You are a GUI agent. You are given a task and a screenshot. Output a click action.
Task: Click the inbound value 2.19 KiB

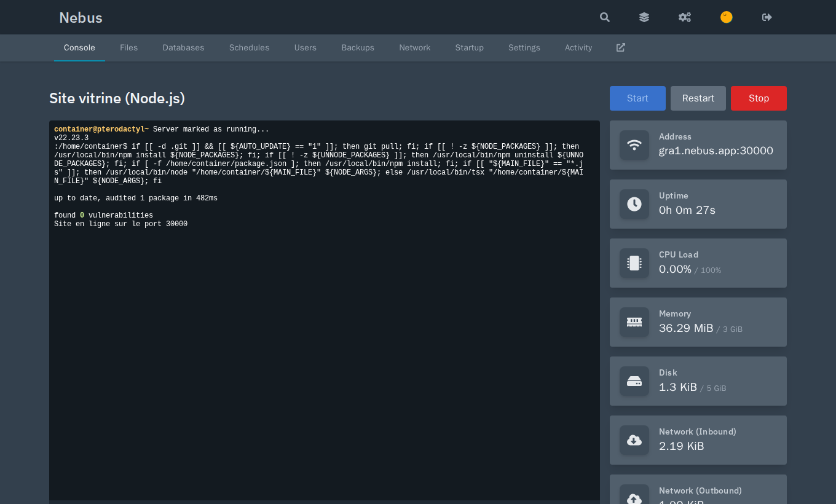pos(682,446)
